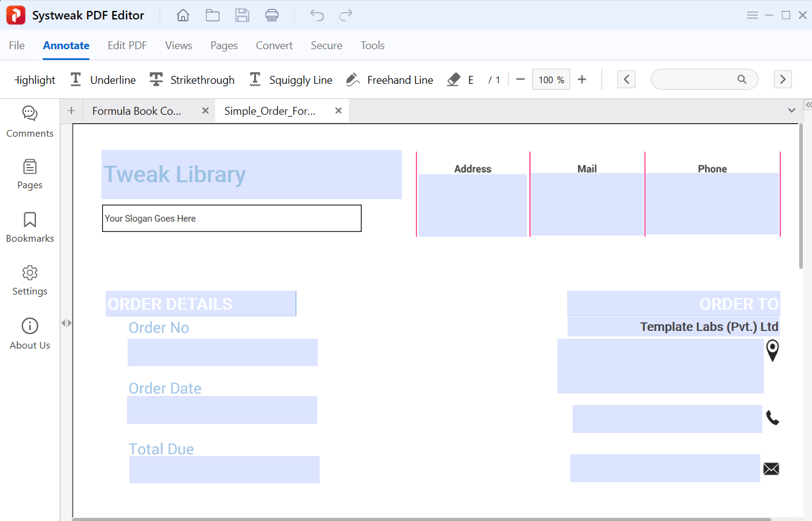This screenshot has width=812, height=521.
Task: Select the Squiggly Line tool
Action: point(291,80)
